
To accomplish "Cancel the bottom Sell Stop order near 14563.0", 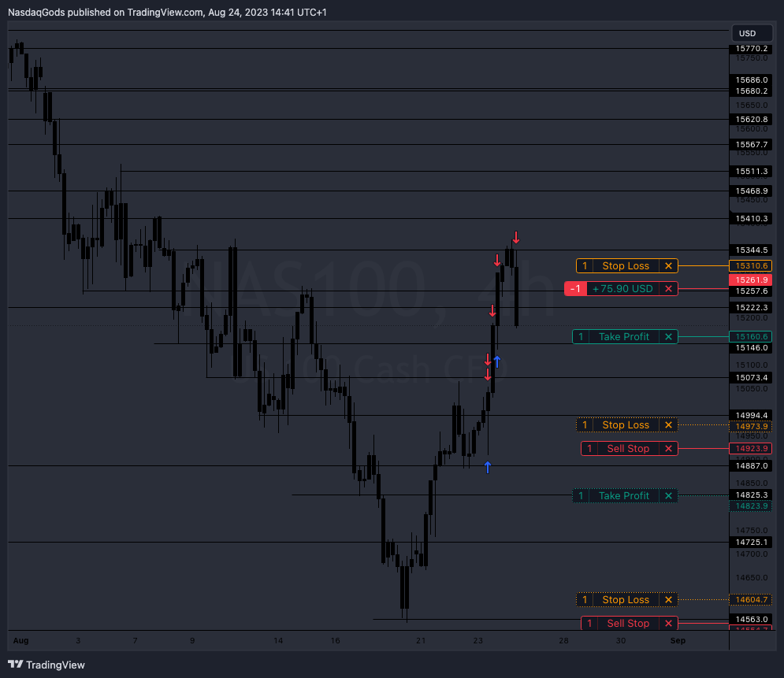I will pyautogui.click(x=668, y=623).
